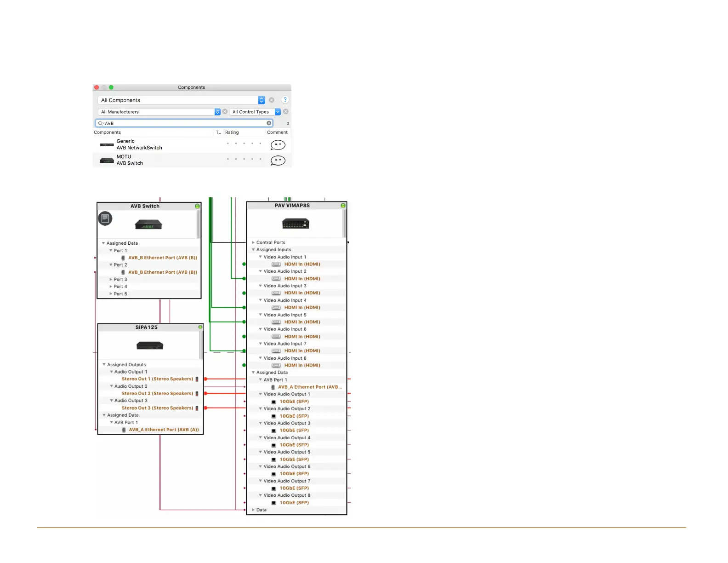Click SFP icon under Video Audio Output 8
This screenshot has height=563, width=728.
click(273, 503)
